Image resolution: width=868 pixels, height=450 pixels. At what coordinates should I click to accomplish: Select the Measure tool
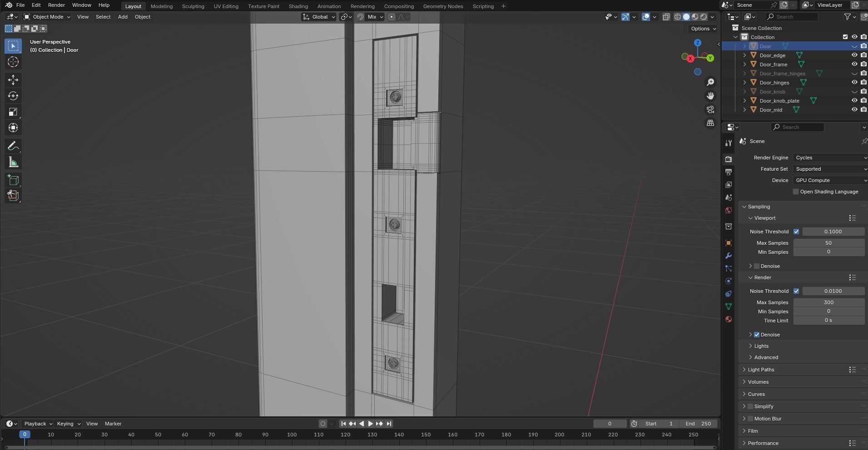point(13,162)
